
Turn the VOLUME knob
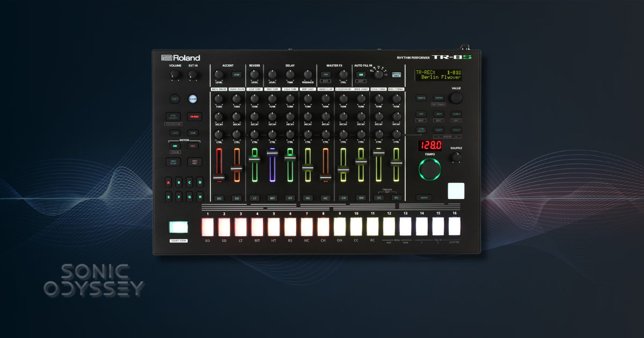174,75
